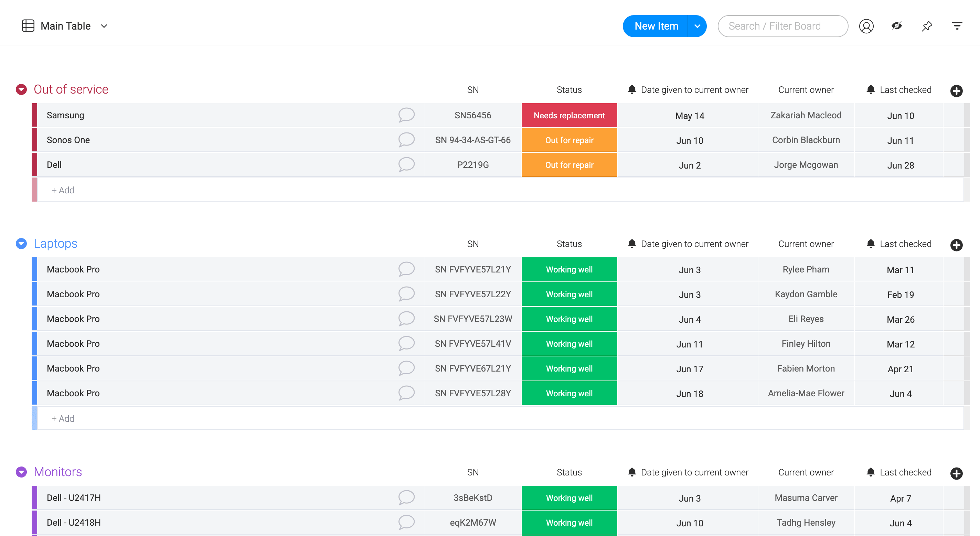Click the Status column header in Laptops
Image resolution: width=980 pixels, height=536 pixels.
click(569, 244)
